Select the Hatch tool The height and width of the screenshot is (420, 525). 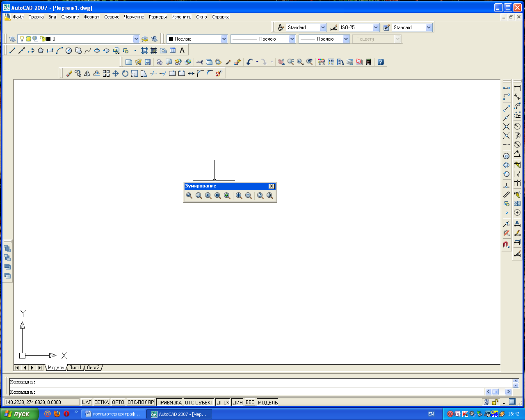tap(144, 50)
